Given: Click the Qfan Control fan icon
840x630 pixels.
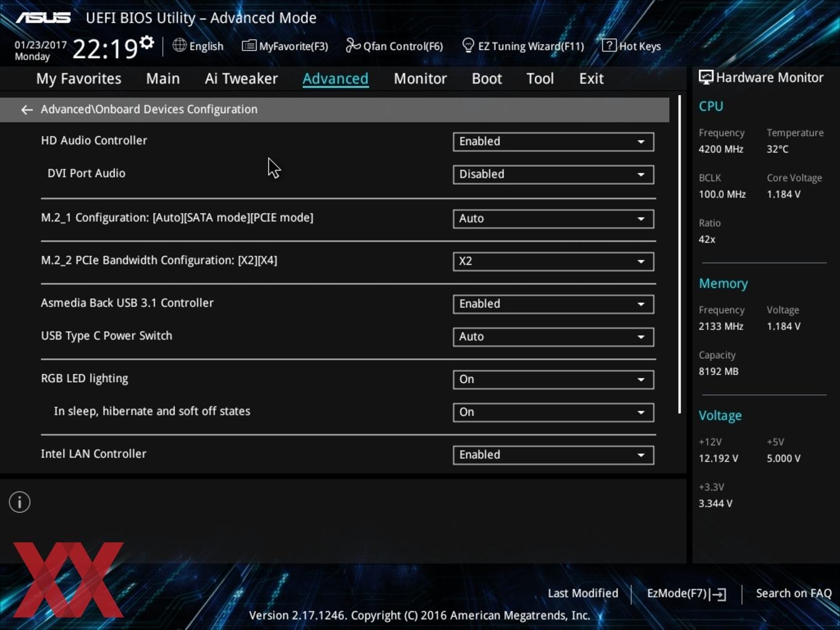Looking at the screenshot, I should click(353, 45).
